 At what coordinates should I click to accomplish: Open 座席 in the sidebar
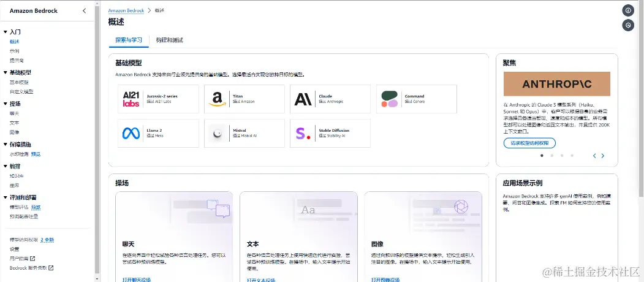14,185
